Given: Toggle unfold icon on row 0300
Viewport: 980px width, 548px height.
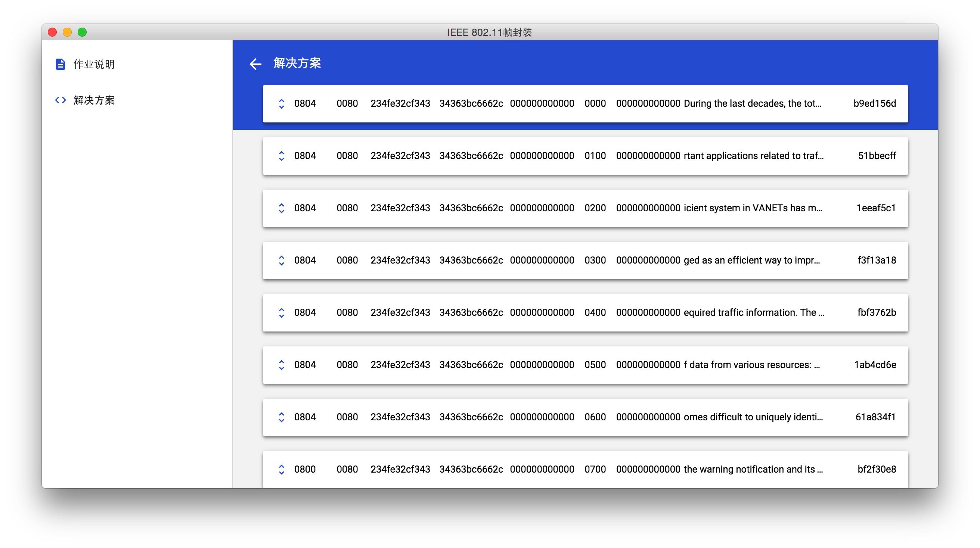Looking at the screenshot, I should [x=281, y=261].
